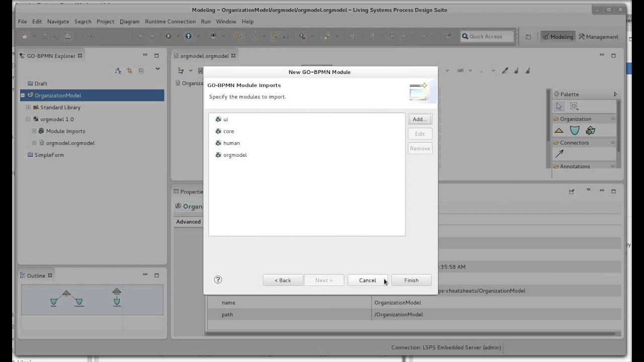Open GO-BPMN Explorer view menu dropdown

[x=157, y=69]
